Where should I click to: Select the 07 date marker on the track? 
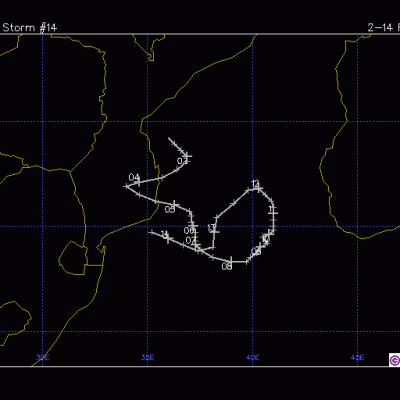coord(191,240)
